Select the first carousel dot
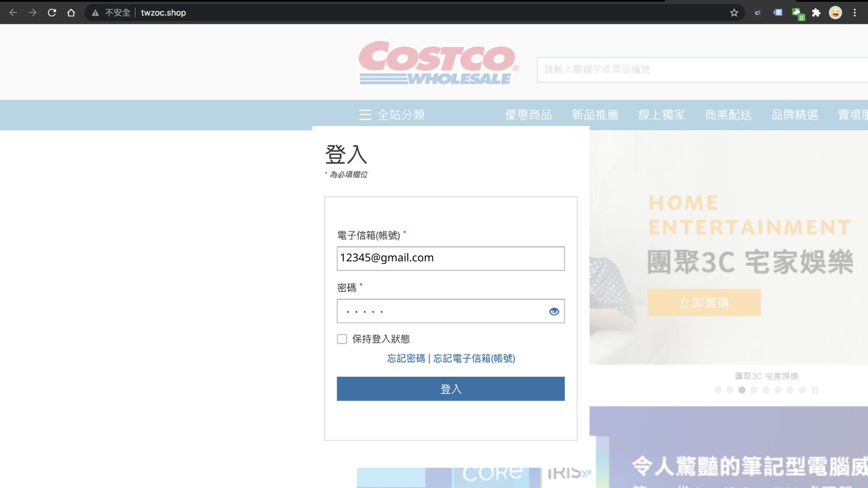Image resolution: width=868 pixels, height=488 pixels. 718,390
